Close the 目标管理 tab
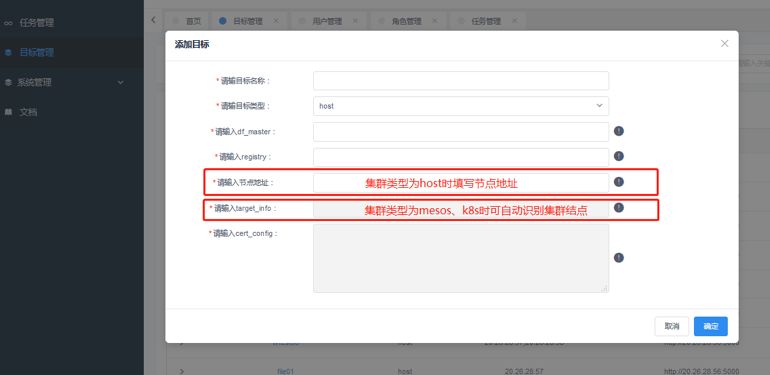This screenshot has width=770, height=375. 275,21
